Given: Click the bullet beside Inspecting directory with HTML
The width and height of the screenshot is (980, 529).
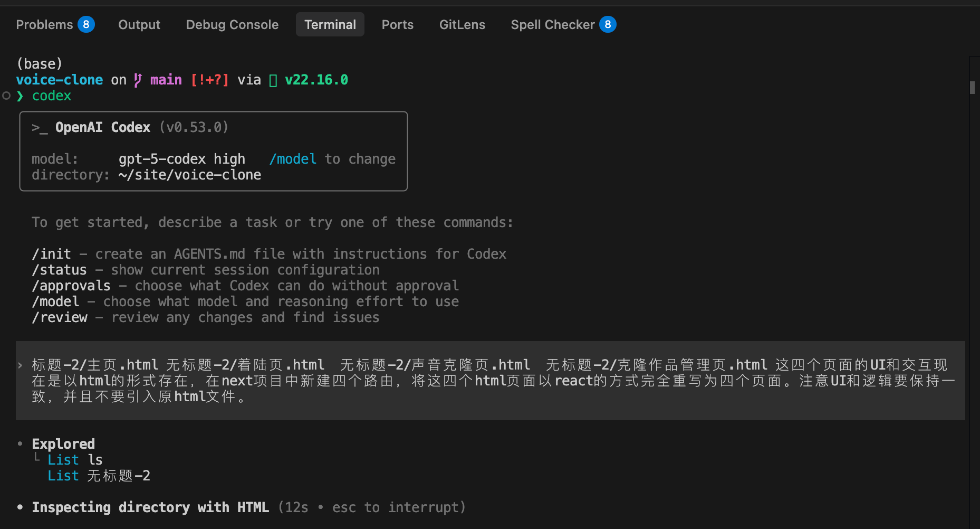Looking at the screenshot, I should click(x=20, y=507).
